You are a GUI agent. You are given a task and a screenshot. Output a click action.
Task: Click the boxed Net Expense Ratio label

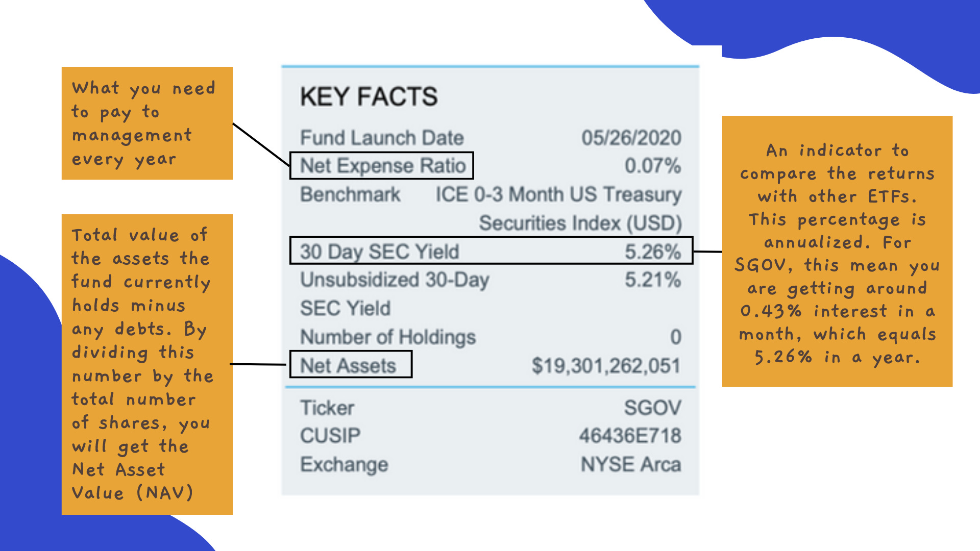tap(382, 166)
